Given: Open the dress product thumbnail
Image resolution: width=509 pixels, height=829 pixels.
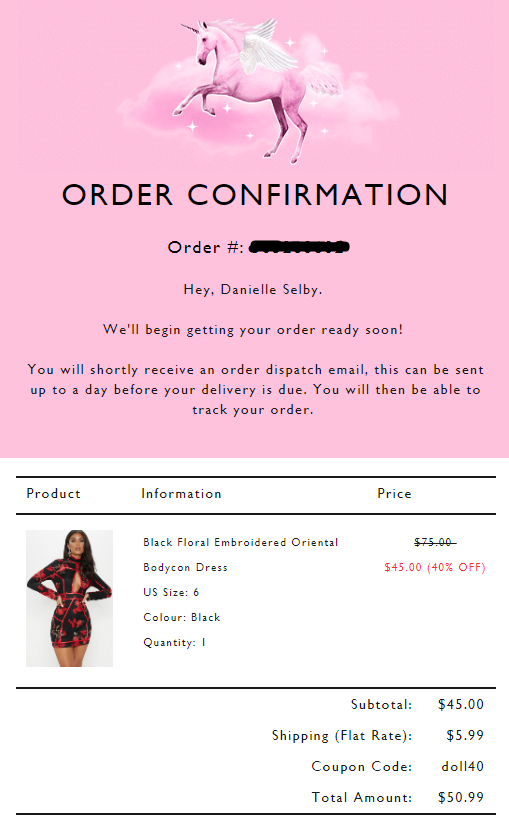Looking at the screenshot, I should point(69,598).
